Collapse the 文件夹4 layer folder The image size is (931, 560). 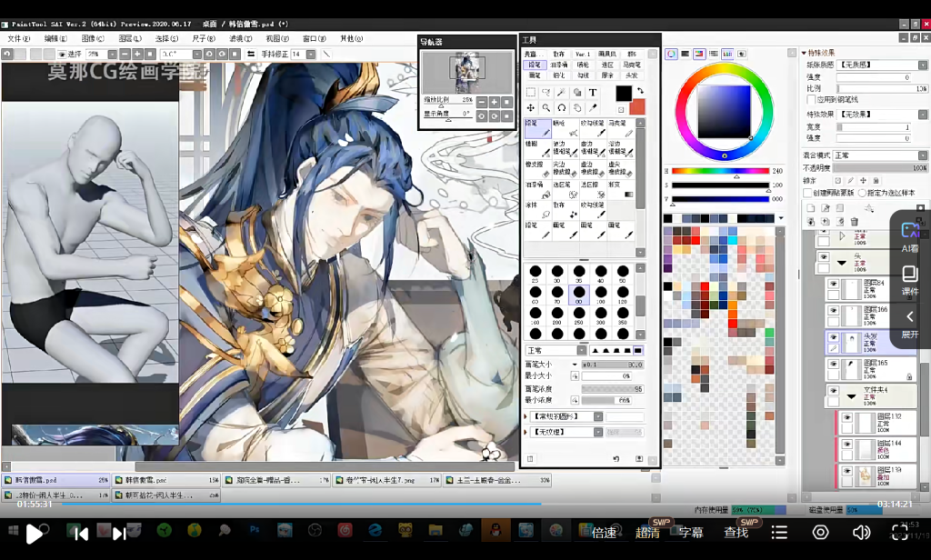[x=852, y=396]
